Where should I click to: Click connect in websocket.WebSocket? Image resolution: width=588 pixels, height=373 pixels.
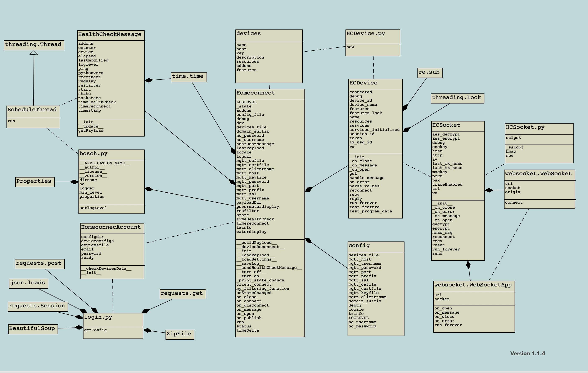tap(514, 202)
